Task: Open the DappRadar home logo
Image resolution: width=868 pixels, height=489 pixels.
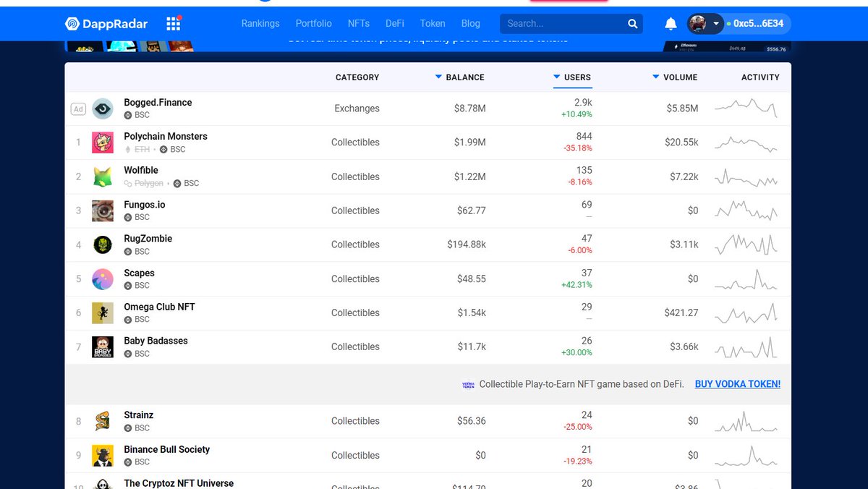Action: pos(106,24)
